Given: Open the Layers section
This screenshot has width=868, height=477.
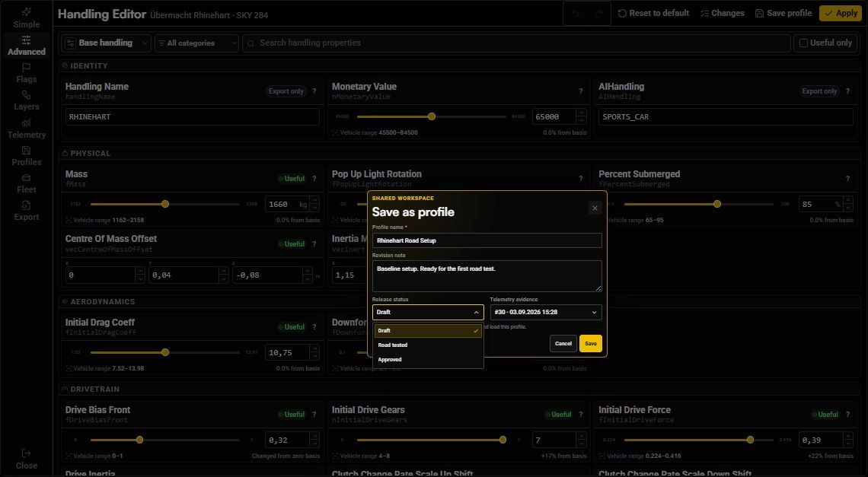Looking at the screenshot, I should click(x=27, y=100).
